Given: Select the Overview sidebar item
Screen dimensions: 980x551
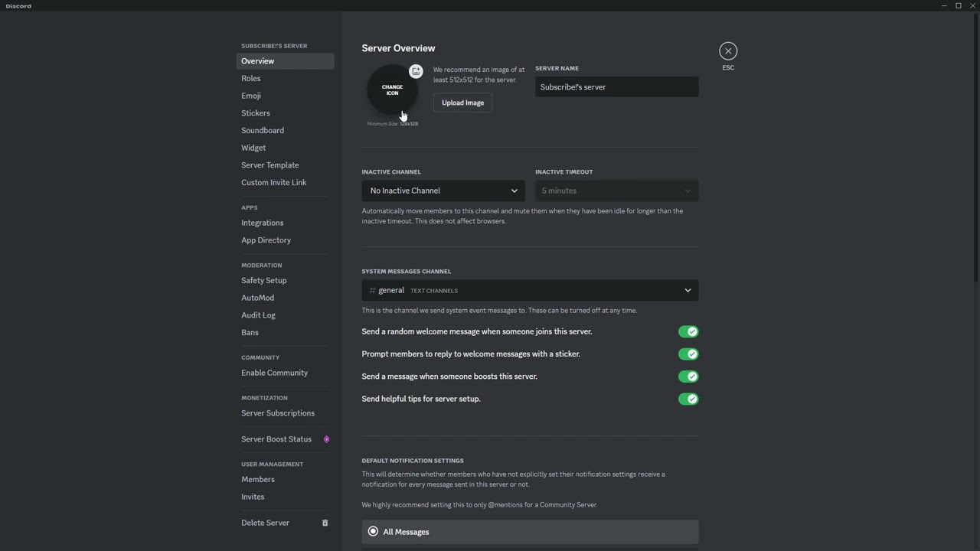Looking at the screenshot, I should pyautogui.click(x=285, y=61).
